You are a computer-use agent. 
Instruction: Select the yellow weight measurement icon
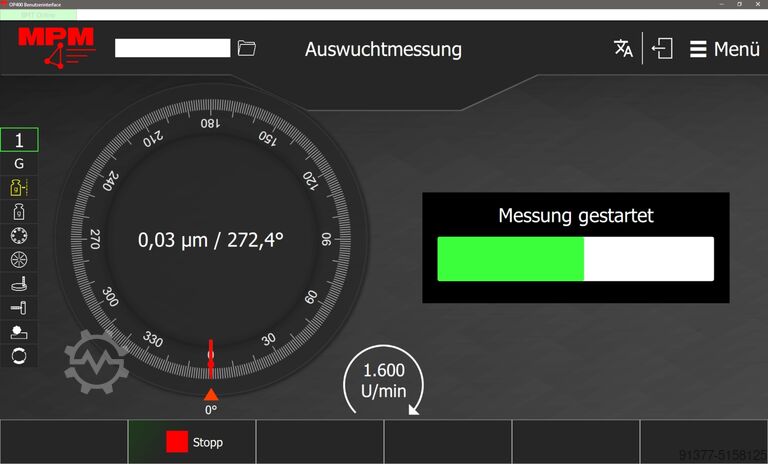(x=19, y=187)
